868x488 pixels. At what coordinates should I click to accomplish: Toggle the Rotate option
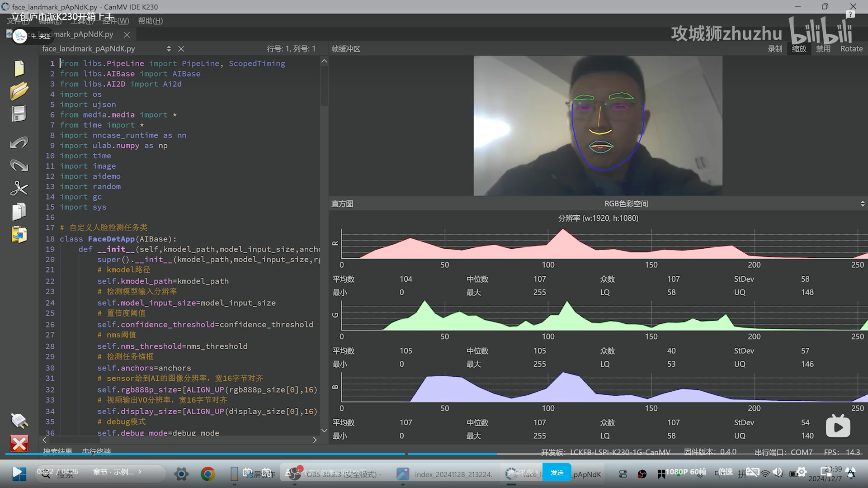851,49
